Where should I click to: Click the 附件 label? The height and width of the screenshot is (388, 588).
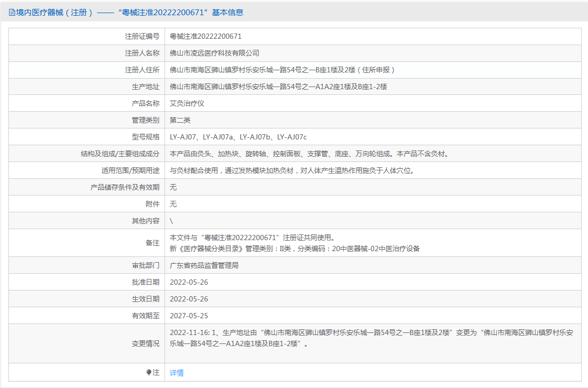[x=153, y=204]
